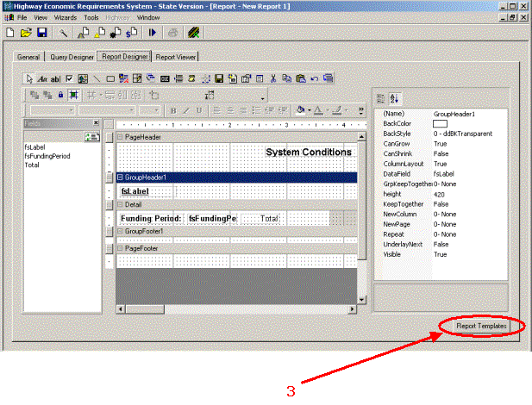
Task: Cut selection with scissors icon
Action: 273,78
